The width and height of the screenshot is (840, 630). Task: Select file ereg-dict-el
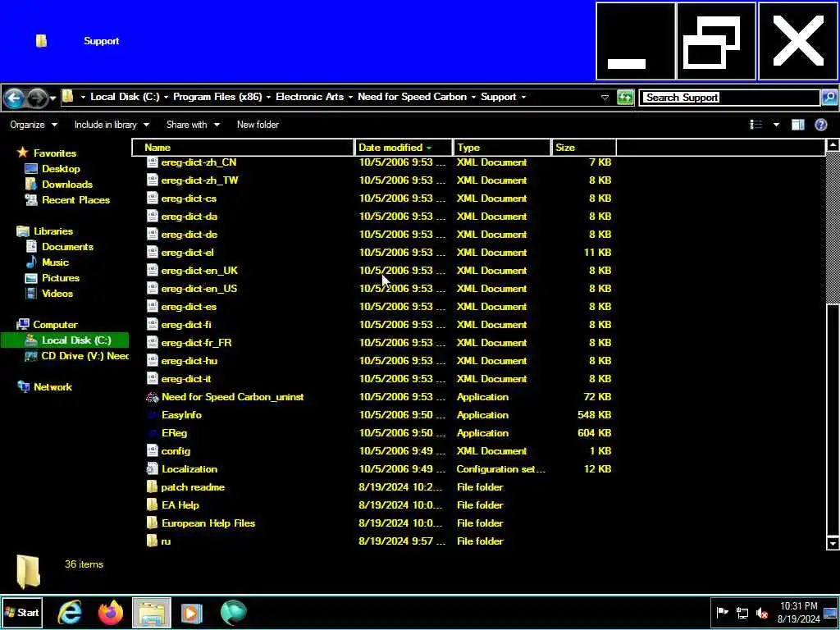pyautogui.click(x=187, y=253)
